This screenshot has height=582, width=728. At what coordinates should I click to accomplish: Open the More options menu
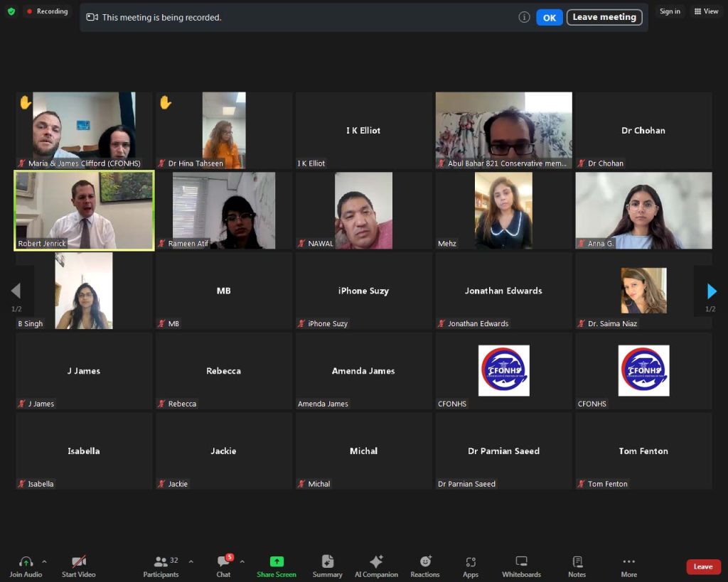pos(628,566)
